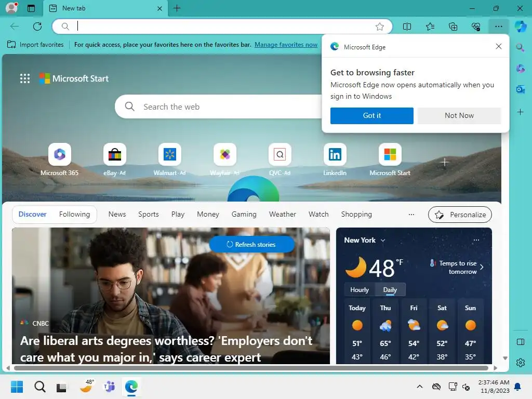Open Microsoft 365 sidebar app
532x399 pixels.
click(x=521, y=69)
